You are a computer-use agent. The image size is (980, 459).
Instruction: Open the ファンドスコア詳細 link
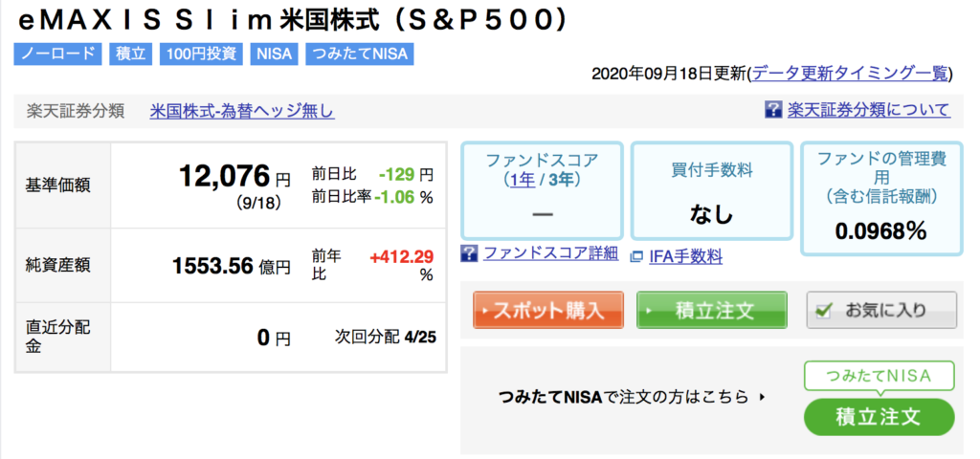tap(550, 252)
